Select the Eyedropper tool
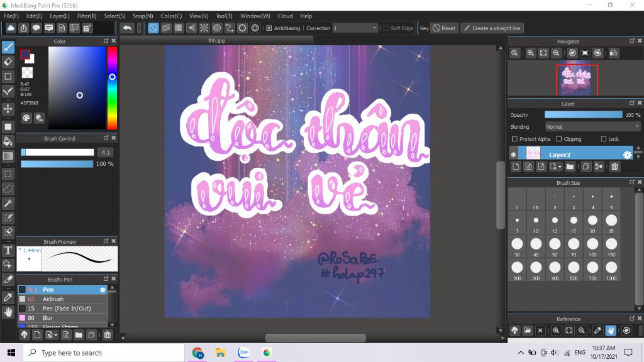This screenshot has width=644, height=362. click(8, 297)
